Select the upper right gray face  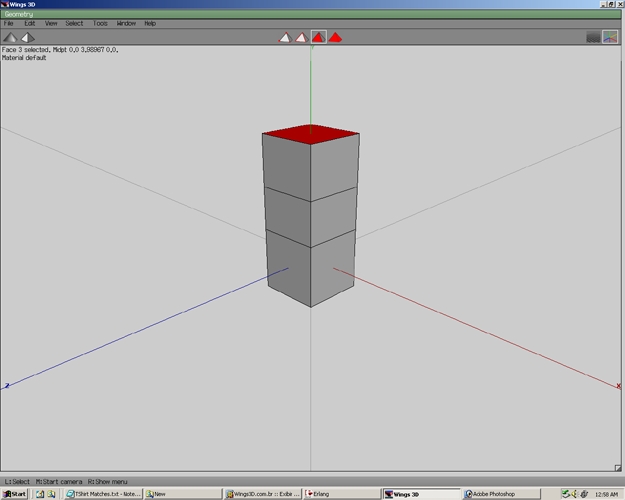pyautogui.click(x=335, y=167)
